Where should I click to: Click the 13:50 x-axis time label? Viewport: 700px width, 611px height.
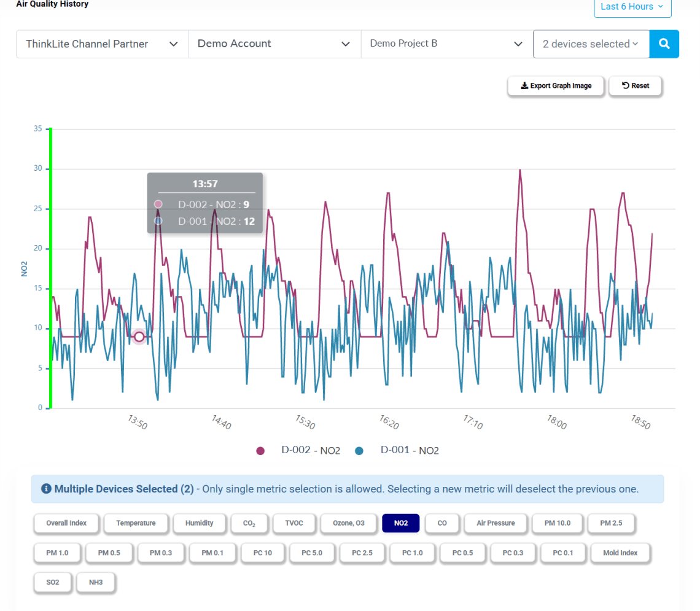pyautogui.click(x=138, y=422)
